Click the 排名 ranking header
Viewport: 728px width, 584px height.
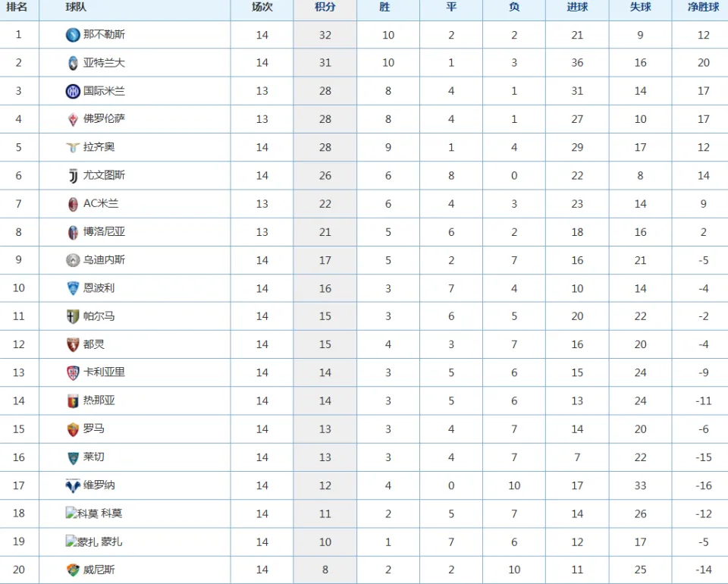[x=17, y=7]
